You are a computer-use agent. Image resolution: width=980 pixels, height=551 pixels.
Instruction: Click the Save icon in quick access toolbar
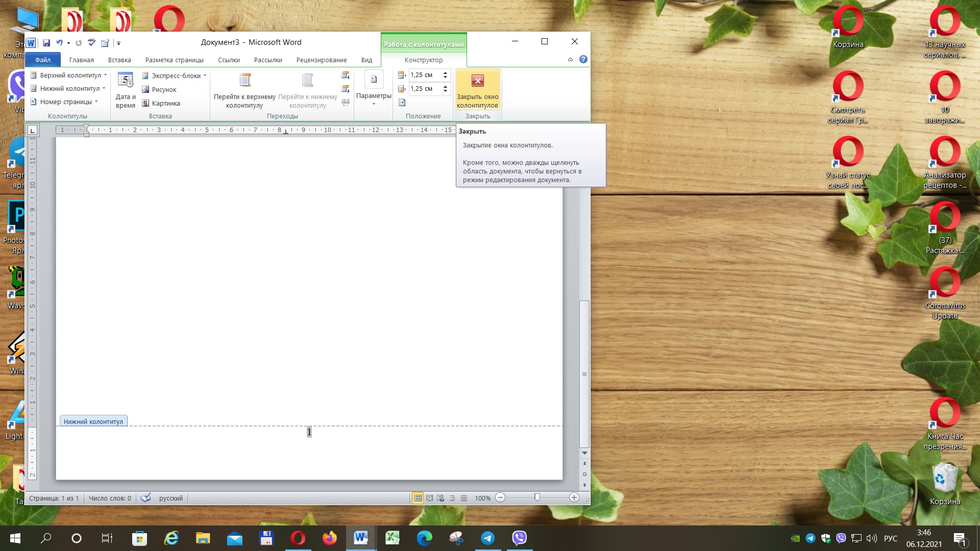46,43
